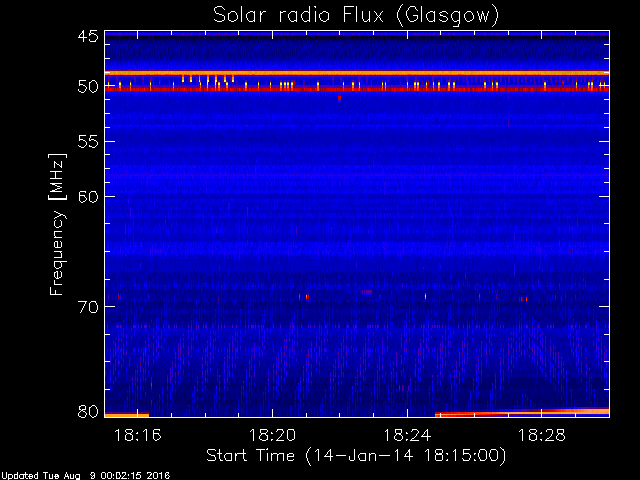Image resolution: width=640 pixels, height=480 pixels.
Task: Click the 18:20 time axis label
Action: [x=272, y=435]
